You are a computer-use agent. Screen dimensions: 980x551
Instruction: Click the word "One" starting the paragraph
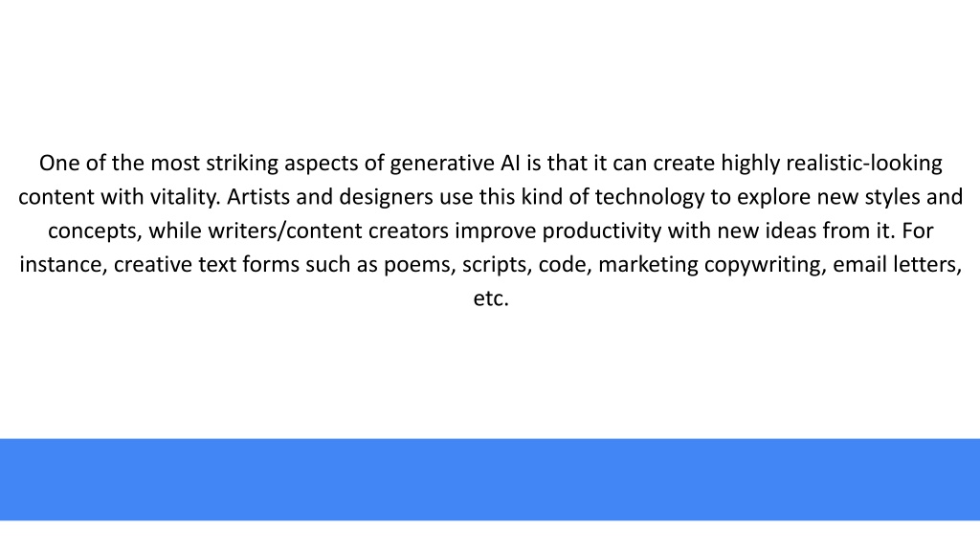pos(59,164)
